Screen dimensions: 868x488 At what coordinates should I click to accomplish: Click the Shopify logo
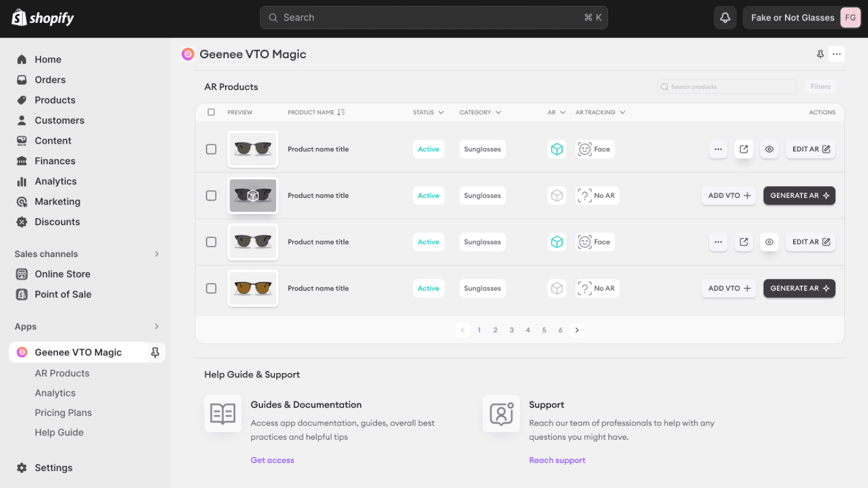point(42,17)
